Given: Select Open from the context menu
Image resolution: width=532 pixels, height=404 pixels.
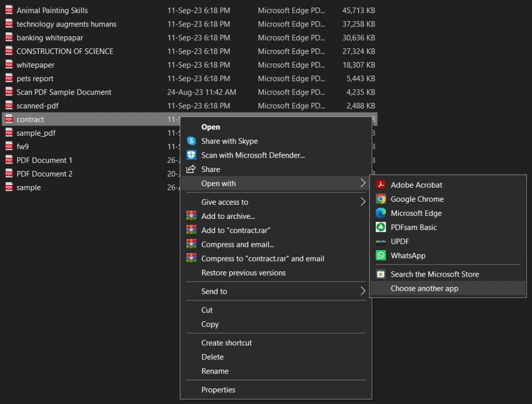Looking at the screenshot, I should click(x=209, y=127).
